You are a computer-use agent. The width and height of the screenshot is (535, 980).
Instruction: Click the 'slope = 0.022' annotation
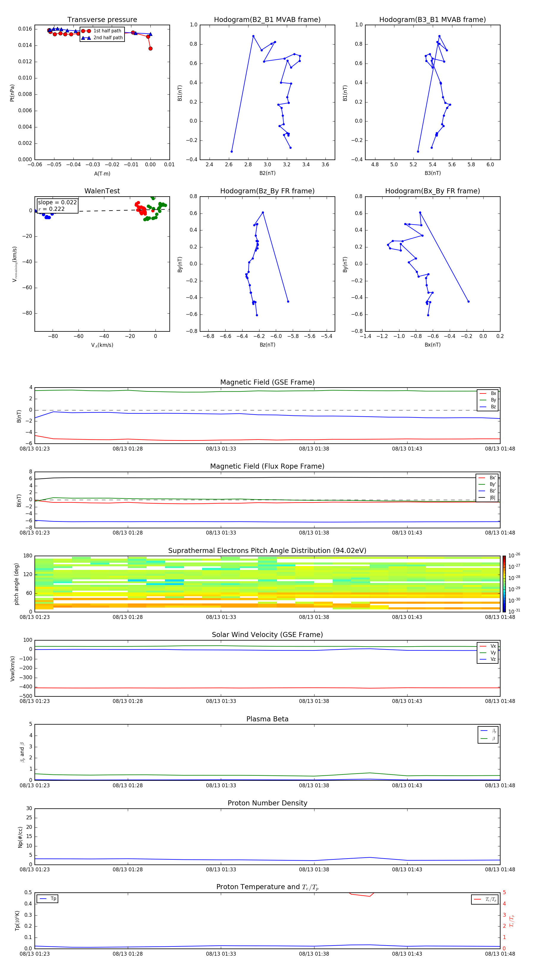(57, 203)
